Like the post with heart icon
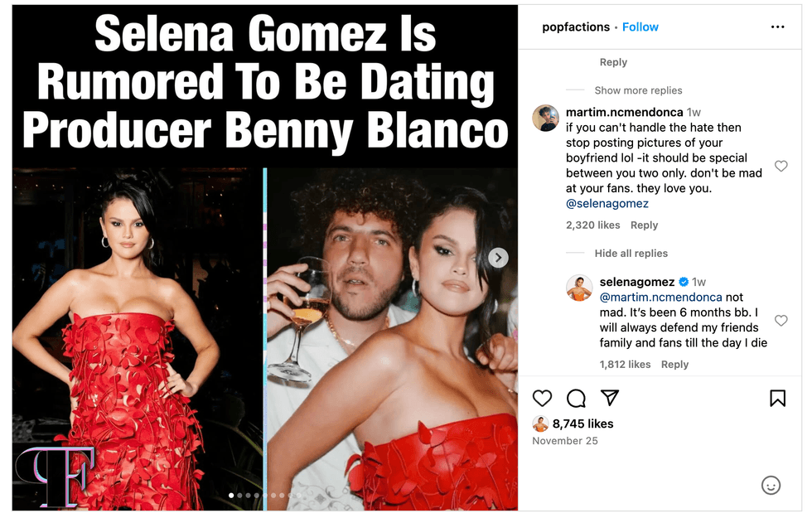812x518 pixels. pos(542,398)
